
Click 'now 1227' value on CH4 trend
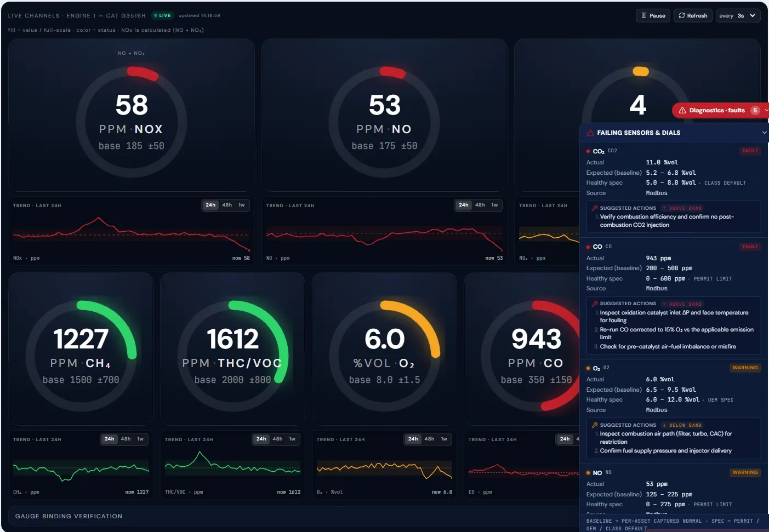pos(137,492)
